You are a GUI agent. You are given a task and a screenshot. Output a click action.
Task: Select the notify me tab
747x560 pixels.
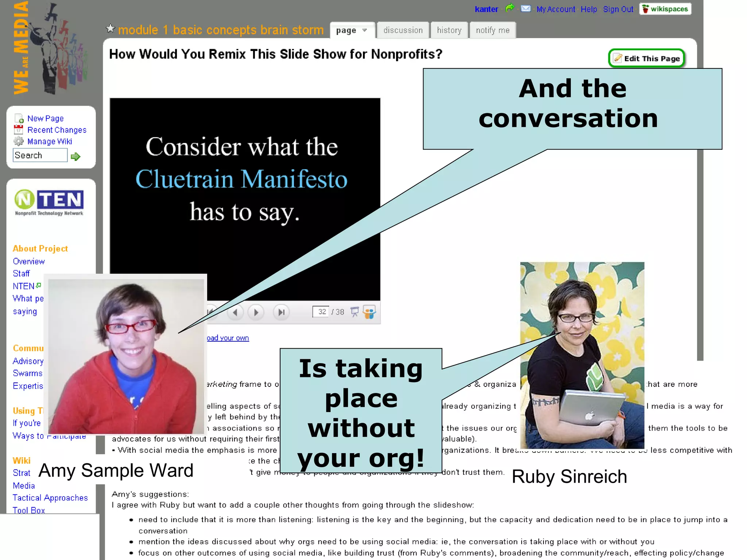(x=492, y=30)
